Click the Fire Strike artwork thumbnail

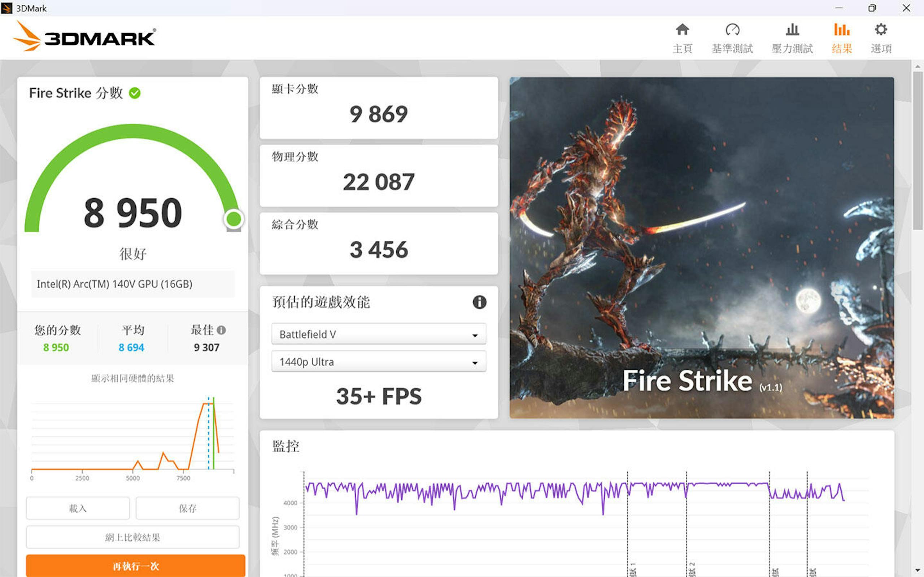point(701,248)
